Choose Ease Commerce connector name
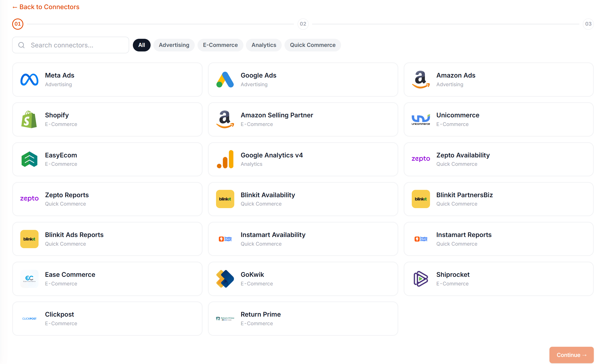Viewport: 608px width, 364px height. (70, 275)
